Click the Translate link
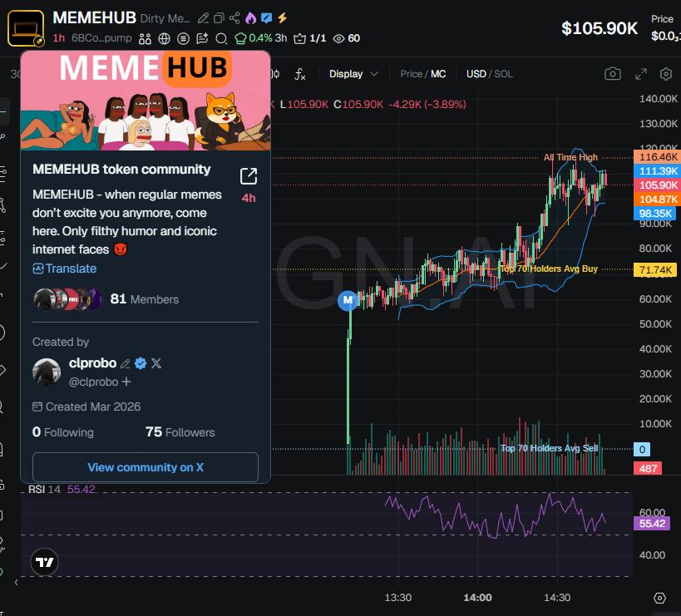Screen dimensions: 681x616 click(x=65, y=269)
